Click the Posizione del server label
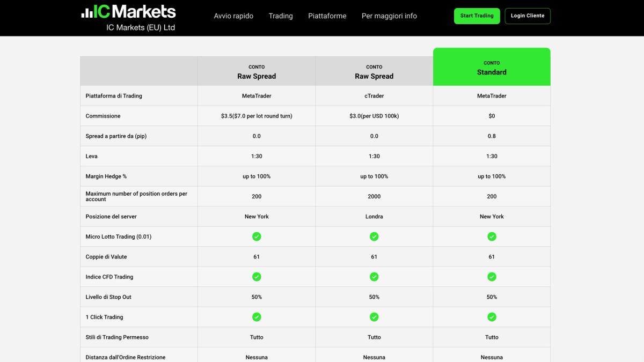The image size is (644, 362). (111, 217)
